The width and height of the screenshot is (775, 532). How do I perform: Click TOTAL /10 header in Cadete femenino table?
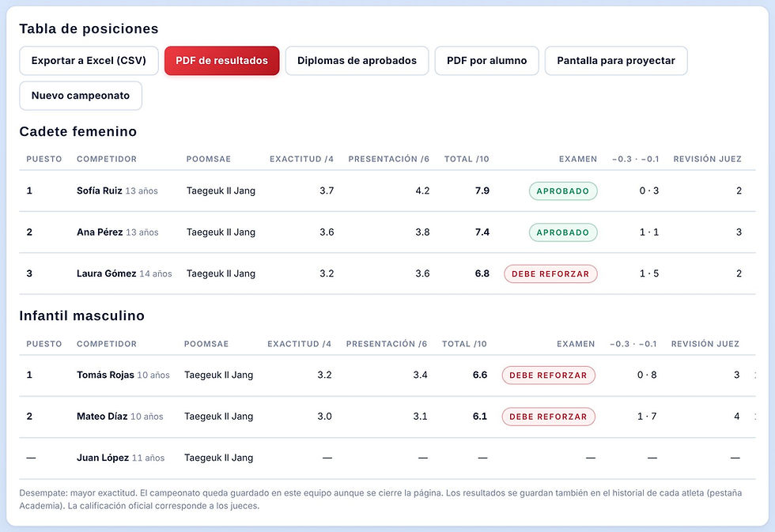pos(467,159)
